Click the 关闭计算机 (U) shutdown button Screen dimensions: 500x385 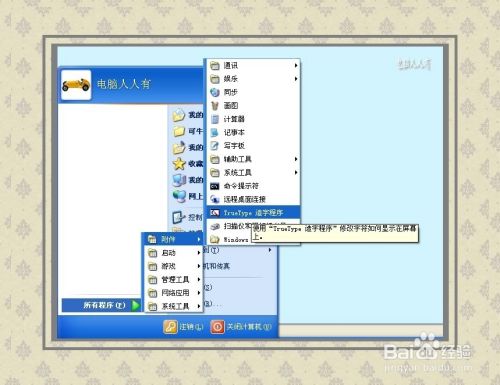pyautogui.click(x=241, y=327)
